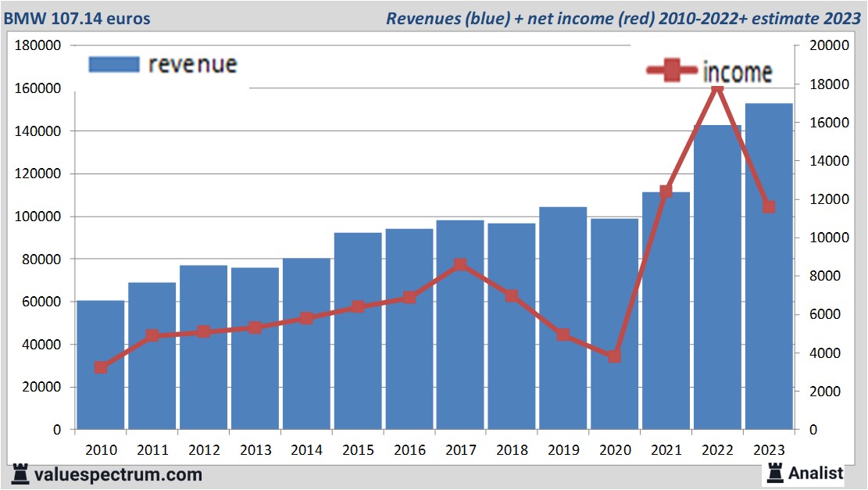Click the 2023 x-axis year label
The width and height of the screenshot is (868, 490).
tap(770, 449)
